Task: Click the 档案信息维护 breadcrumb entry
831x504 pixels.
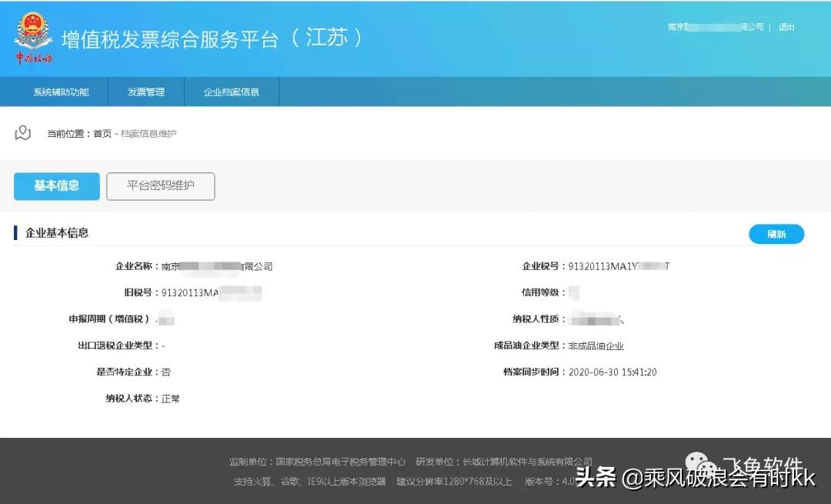Action: [x=149, y=132]
